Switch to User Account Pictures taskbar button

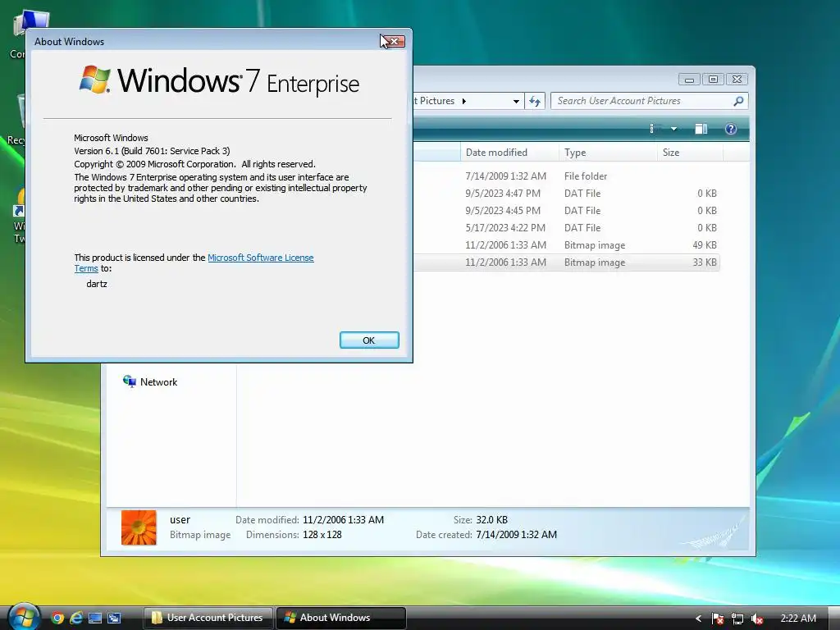tap(208, 618)
